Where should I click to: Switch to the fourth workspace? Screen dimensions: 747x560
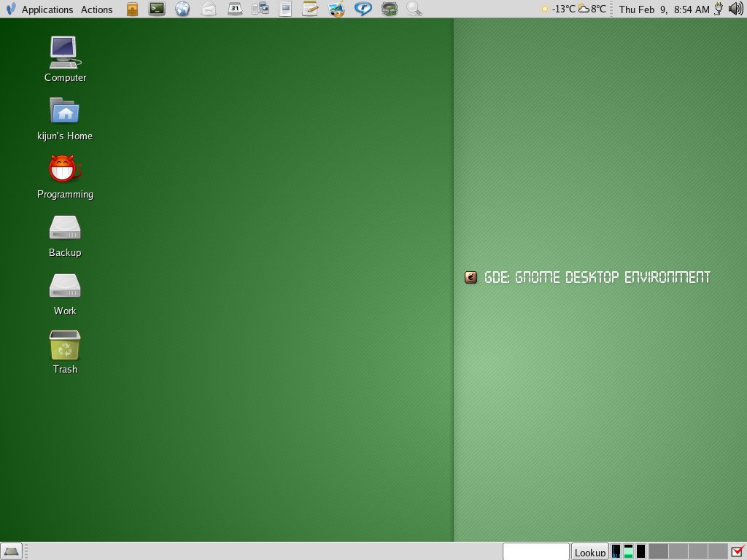(718, 551)
